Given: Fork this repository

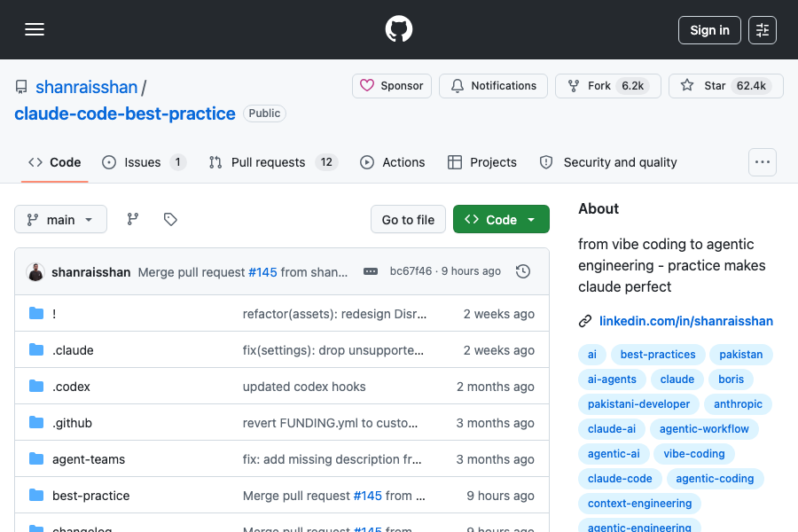Looking at the screenshot, I should click(607, 85).
